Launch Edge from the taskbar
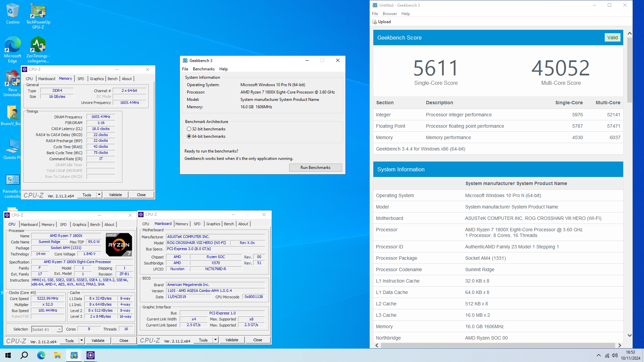644x362 pixels. click(41, 355)
